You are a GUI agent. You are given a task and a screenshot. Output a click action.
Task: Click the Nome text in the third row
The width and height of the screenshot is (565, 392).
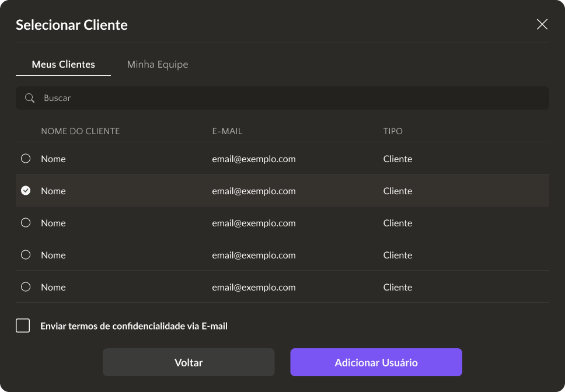pos(53,223)
